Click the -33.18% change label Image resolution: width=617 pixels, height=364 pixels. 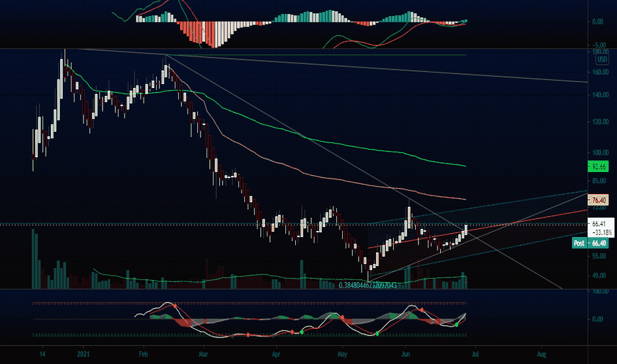pos(601,232)
